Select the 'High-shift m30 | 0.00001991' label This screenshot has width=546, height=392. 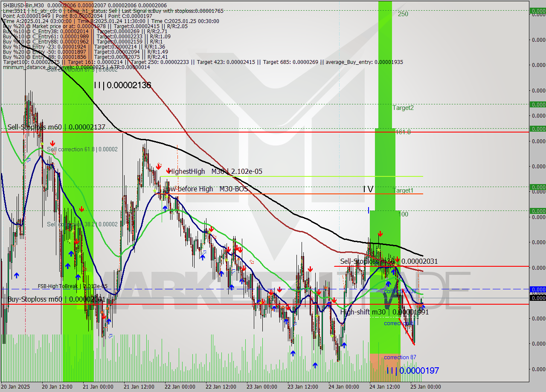384,312
